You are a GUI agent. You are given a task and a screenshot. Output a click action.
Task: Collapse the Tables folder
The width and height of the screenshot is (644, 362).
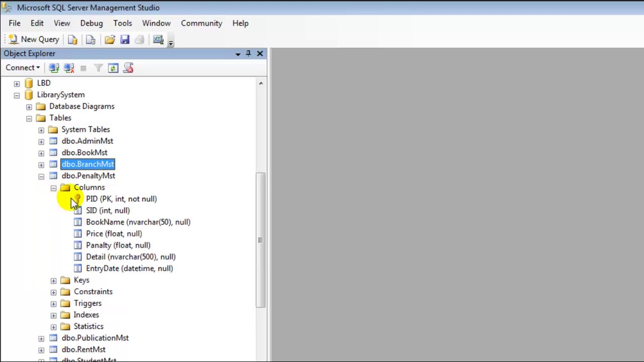point(29,118)
